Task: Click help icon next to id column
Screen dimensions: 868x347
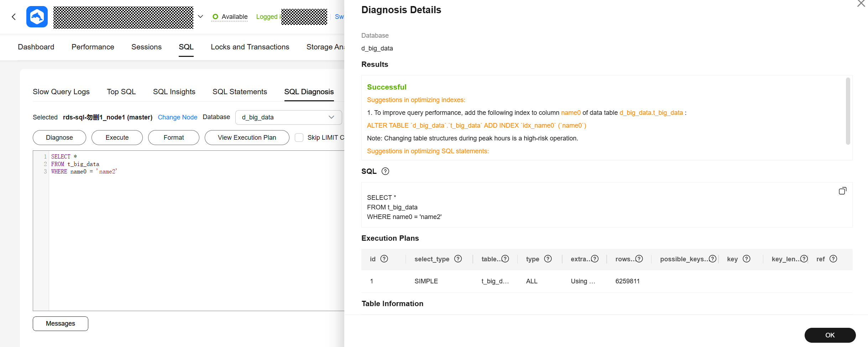Action: click(384, 259)
